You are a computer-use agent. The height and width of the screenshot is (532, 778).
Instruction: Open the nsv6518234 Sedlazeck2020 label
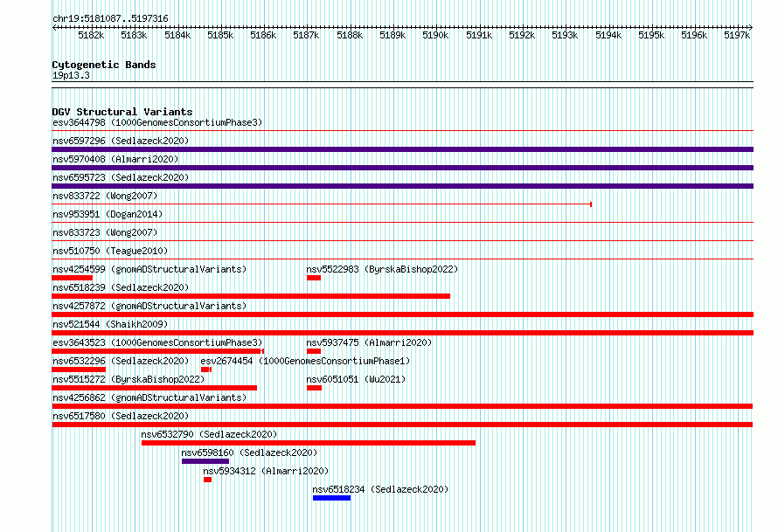(380, 489)
